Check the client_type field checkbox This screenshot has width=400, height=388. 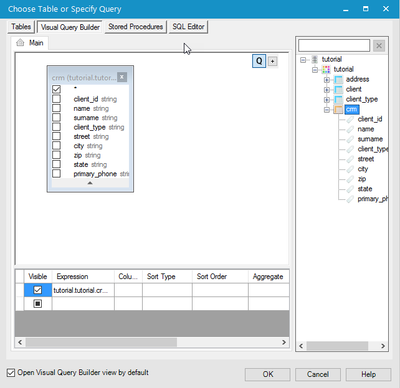pos(56,127)
